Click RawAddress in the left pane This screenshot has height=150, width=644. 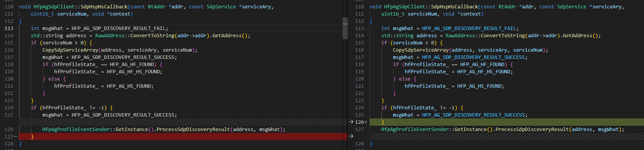(x=110, y=36)
